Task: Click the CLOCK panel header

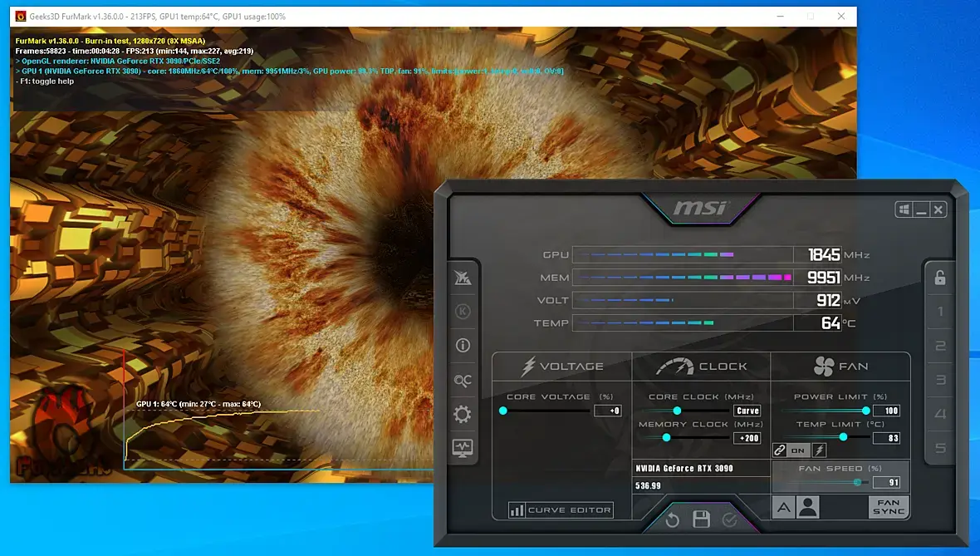Action: pyautogui.click(x=701, y=367)
